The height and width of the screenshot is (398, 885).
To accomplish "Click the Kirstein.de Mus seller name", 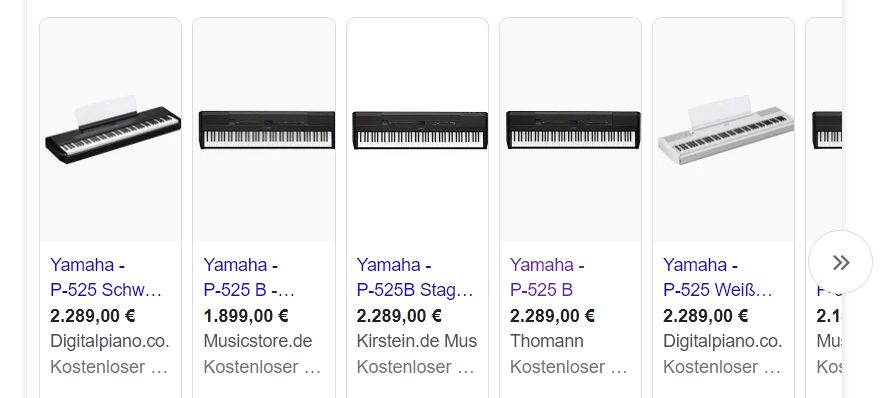I will pos(417,341).
